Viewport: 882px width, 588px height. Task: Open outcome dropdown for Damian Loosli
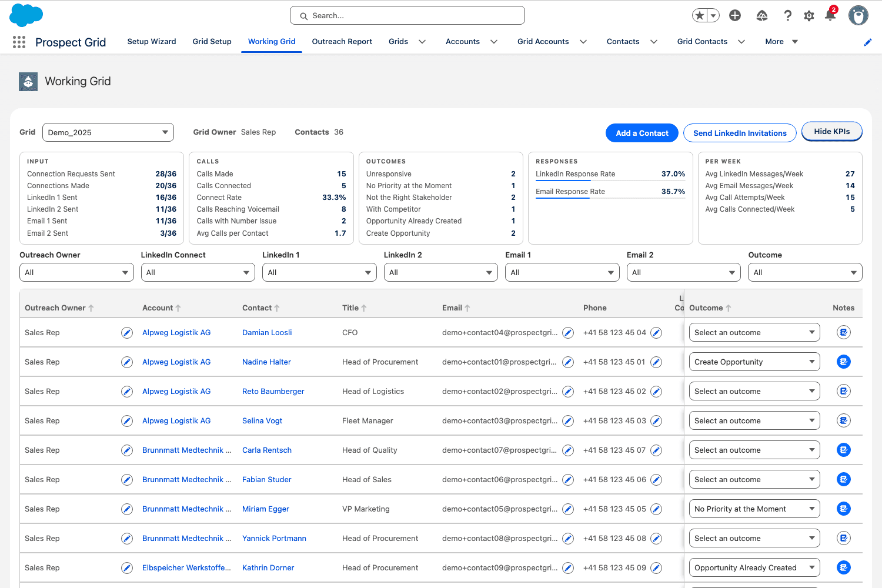click(x=754, y=332)
